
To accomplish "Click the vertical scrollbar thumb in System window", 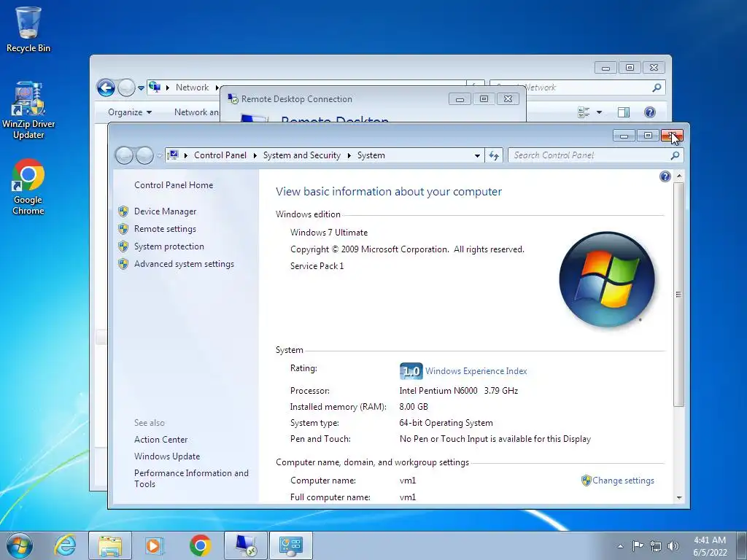I will [x=679, y=295].
